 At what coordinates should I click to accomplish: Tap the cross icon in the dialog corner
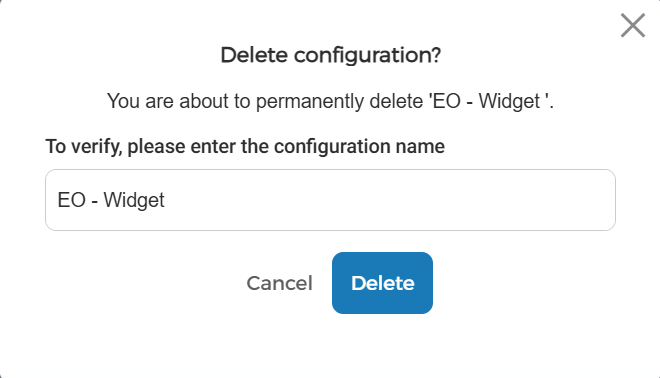[633, 25]
